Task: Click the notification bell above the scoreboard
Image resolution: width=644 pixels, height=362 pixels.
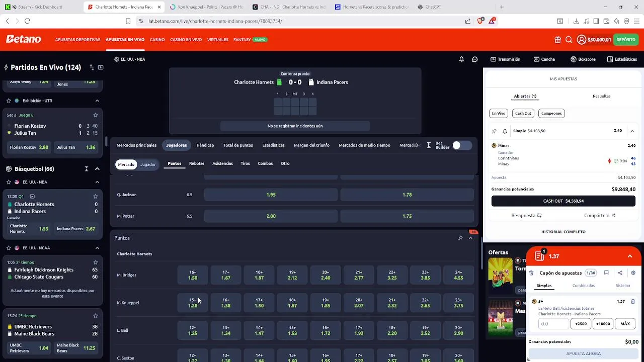Action: pyautogui.click(x=461, y=59)
